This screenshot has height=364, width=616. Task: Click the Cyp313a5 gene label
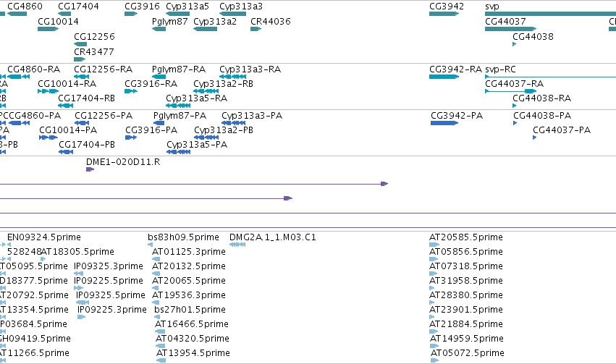coord(187,7)
